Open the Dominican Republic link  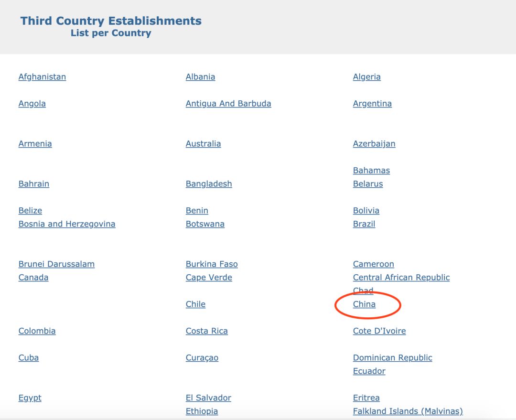click(x=392, y=358)
